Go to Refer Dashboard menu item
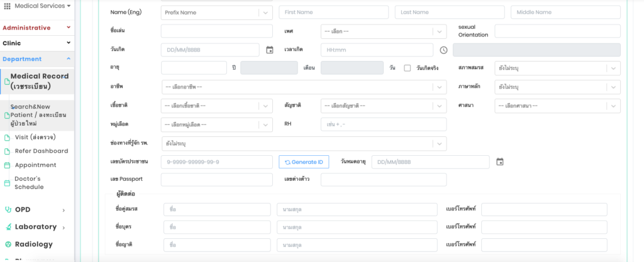This screenshot has width=644, height=262. tap(41, 151)
